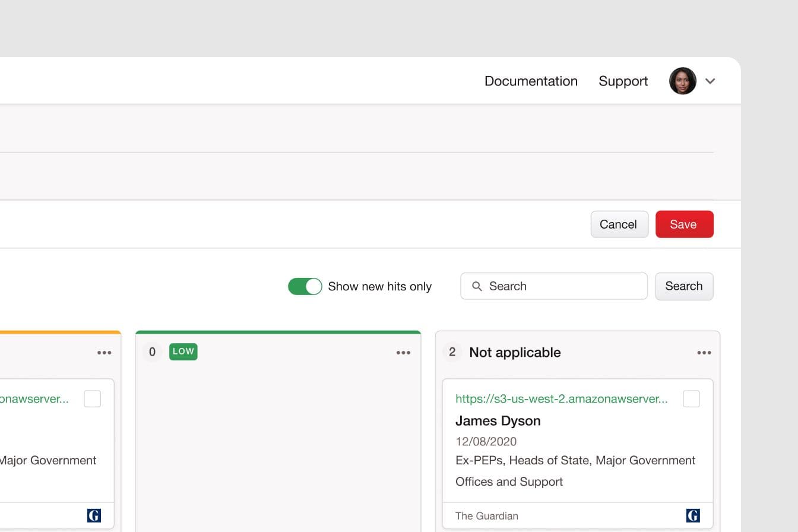
Task: Expand the account dropdown next to the avatar
Action: pyautogui.click(x=710, y=81)
